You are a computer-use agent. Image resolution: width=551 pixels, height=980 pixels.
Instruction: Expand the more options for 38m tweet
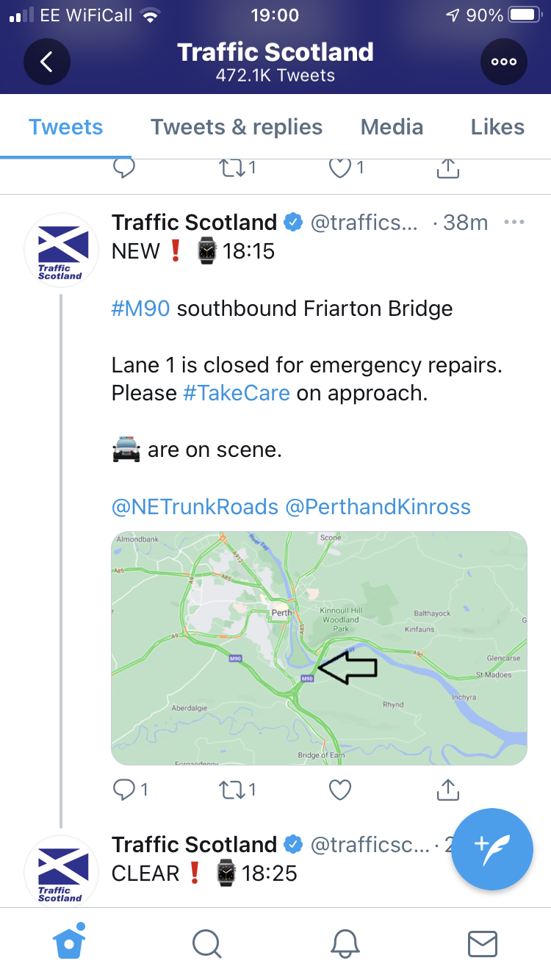tap(514, 222)
